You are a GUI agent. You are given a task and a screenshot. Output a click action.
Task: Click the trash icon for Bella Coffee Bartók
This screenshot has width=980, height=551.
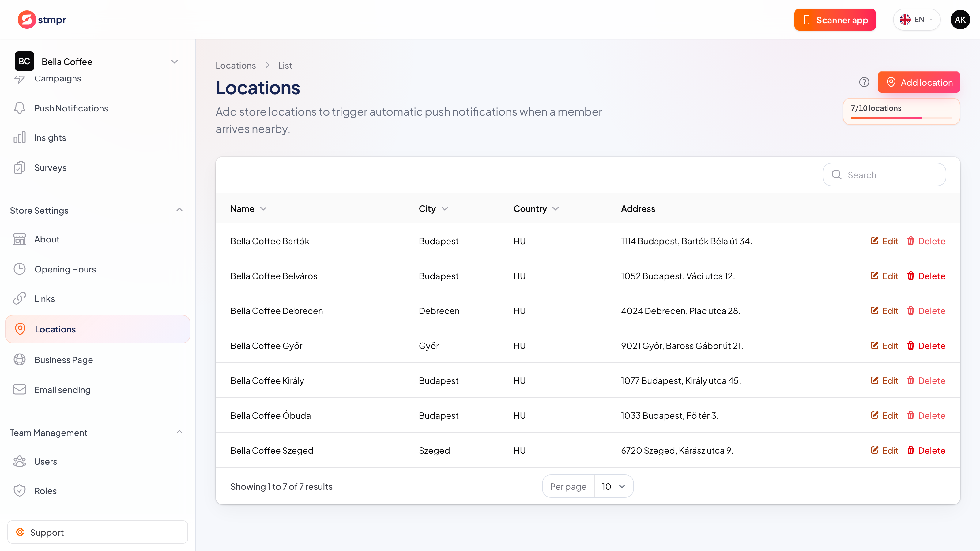(x=910, y=241)
